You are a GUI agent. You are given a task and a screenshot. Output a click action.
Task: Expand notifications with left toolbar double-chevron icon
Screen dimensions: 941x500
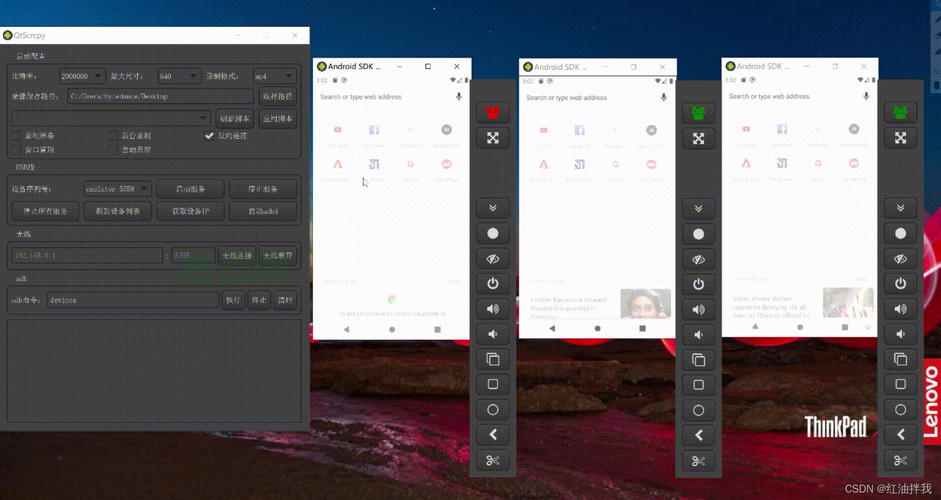(x=492, y=208)
